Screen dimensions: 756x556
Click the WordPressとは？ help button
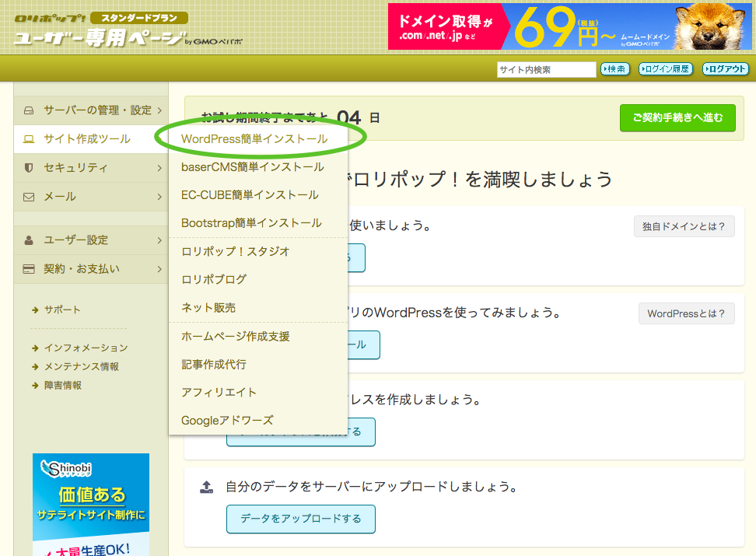(x=687, y=314)
